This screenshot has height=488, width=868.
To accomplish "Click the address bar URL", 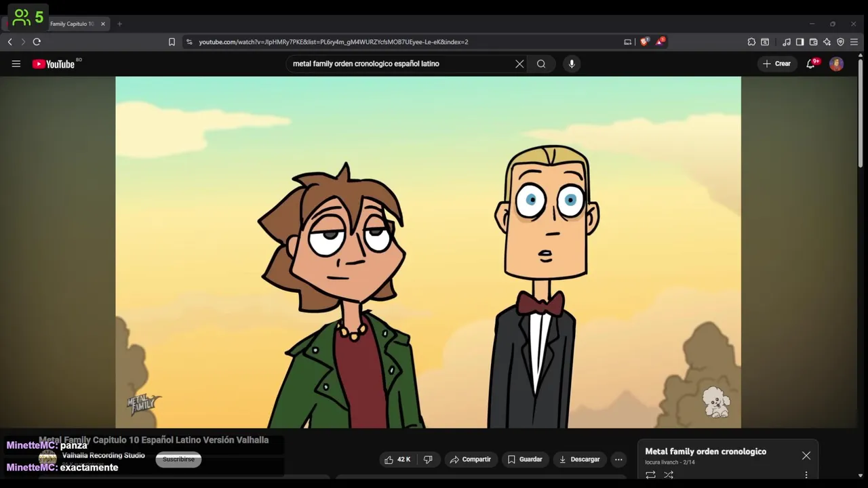I will pos(333,42).
